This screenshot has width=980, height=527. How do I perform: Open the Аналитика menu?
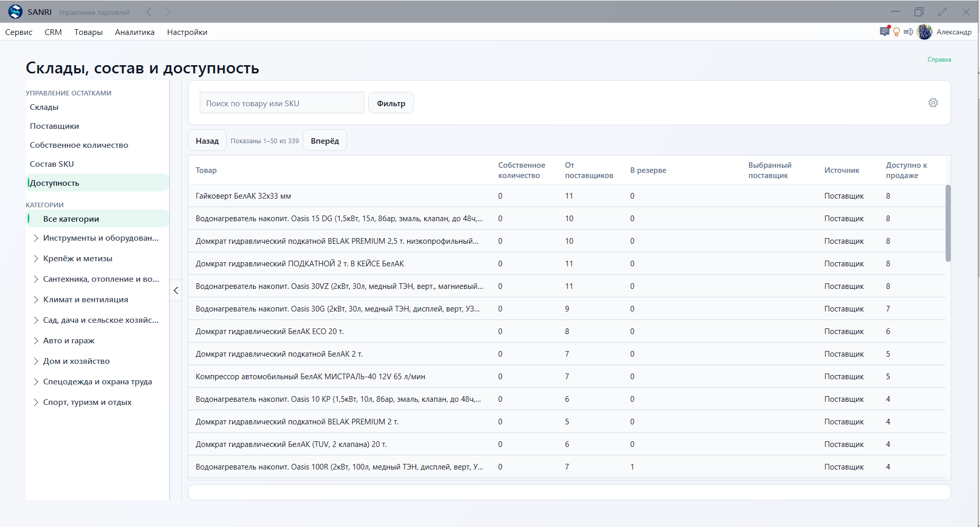point(135,32)
